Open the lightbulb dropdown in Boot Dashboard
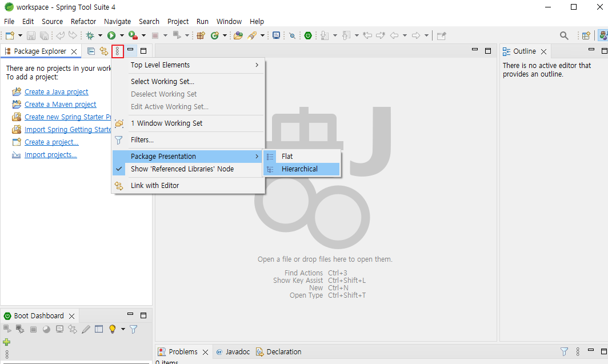Viewport: 608px width, 364px height. [x=123, y=329]
